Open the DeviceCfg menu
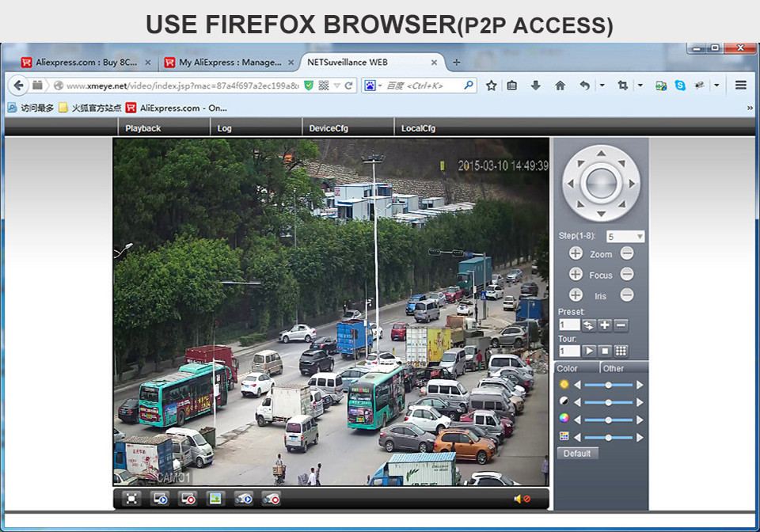The width and height of the screenshot is (760, 532). (x=329, y=128)
